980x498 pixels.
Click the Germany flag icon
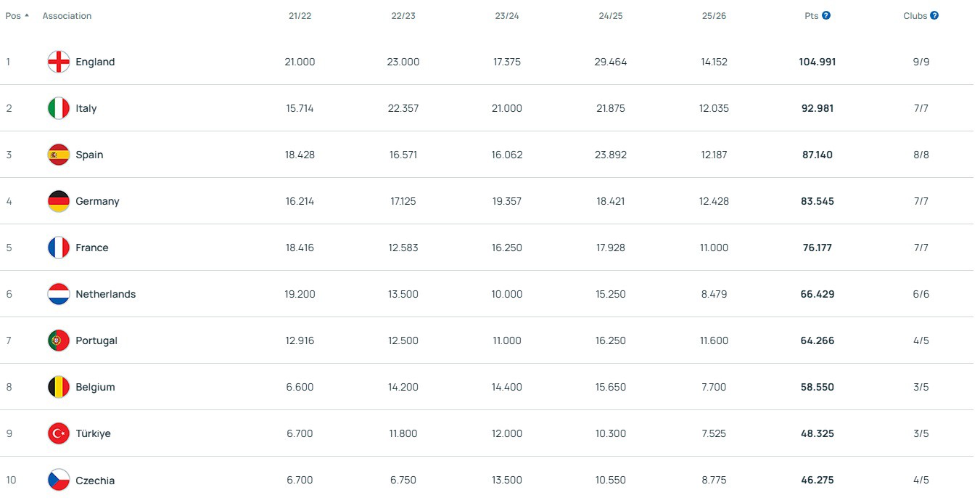point(59,201)
